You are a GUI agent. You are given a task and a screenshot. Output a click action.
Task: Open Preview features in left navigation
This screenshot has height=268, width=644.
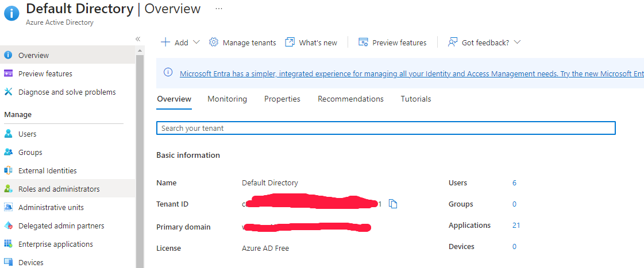[x=67, y=73]
